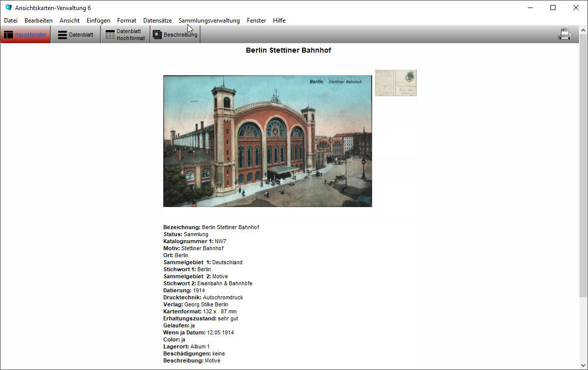Select Datenblatt Hochformat layout

point(125,35)
